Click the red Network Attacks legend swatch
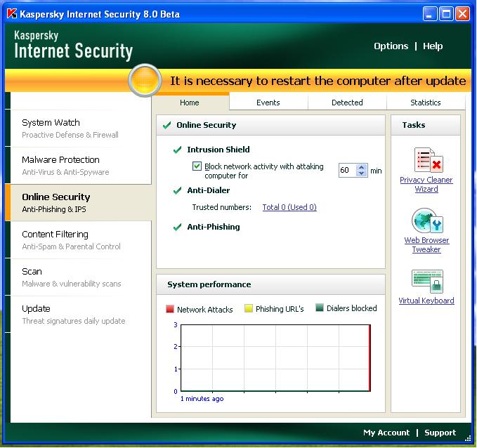 pyautogui.click(x=170, y=309)
